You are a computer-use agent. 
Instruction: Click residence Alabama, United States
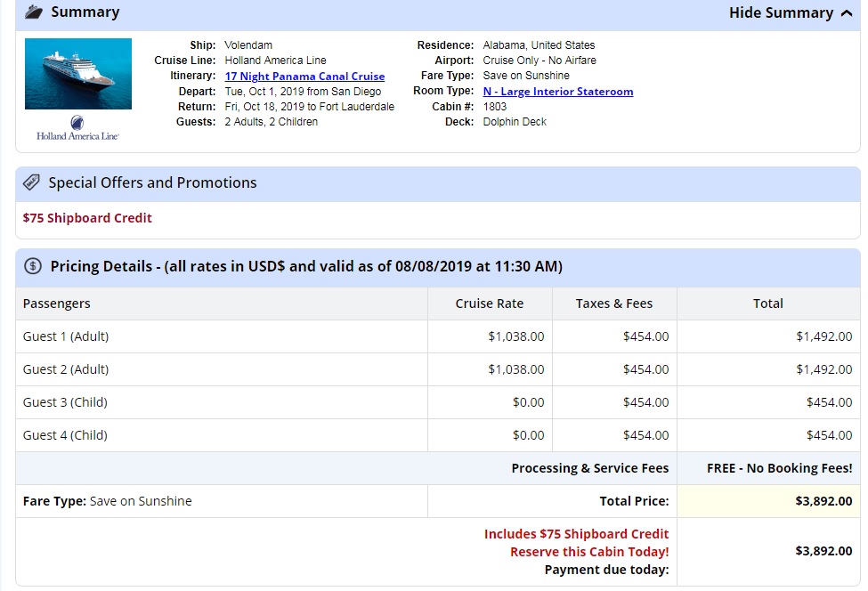coord(539,45)
